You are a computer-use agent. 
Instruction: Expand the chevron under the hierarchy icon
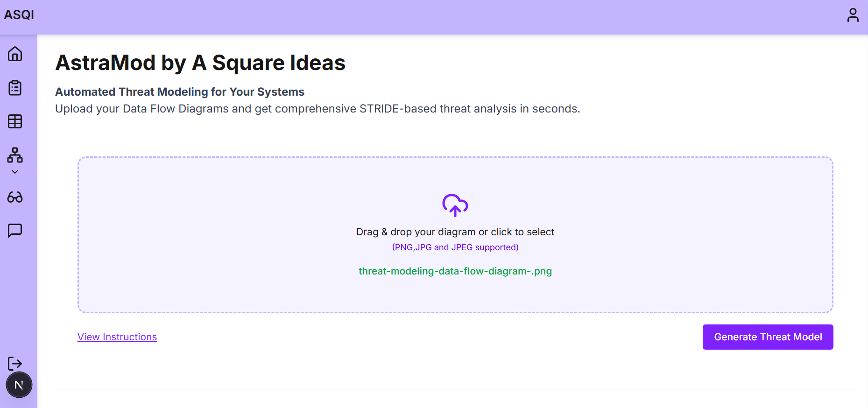point(15,172)
